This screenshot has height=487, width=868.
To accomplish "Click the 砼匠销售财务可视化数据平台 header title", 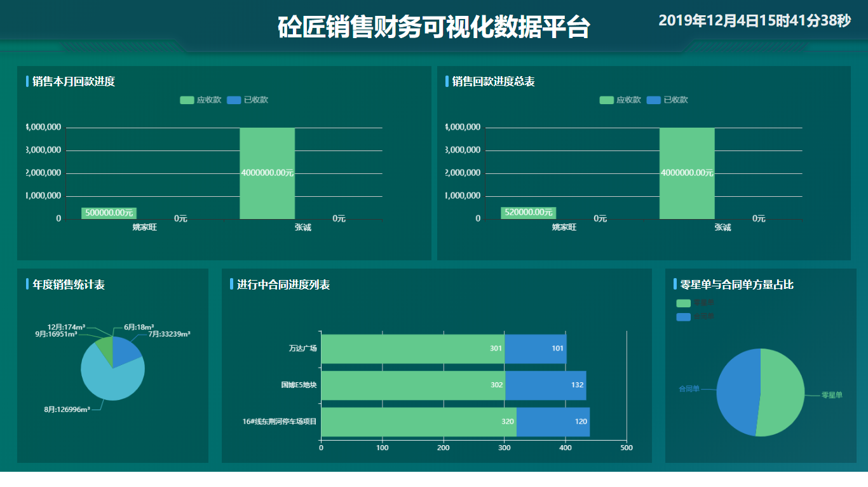I will (x=434, y=27).
